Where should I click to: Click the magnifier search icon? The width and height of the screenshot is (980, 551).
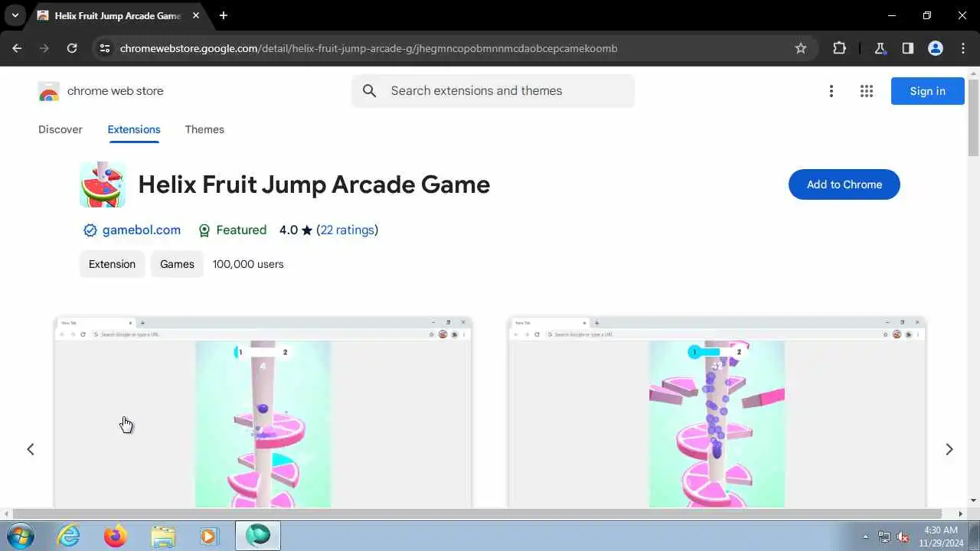370,91
